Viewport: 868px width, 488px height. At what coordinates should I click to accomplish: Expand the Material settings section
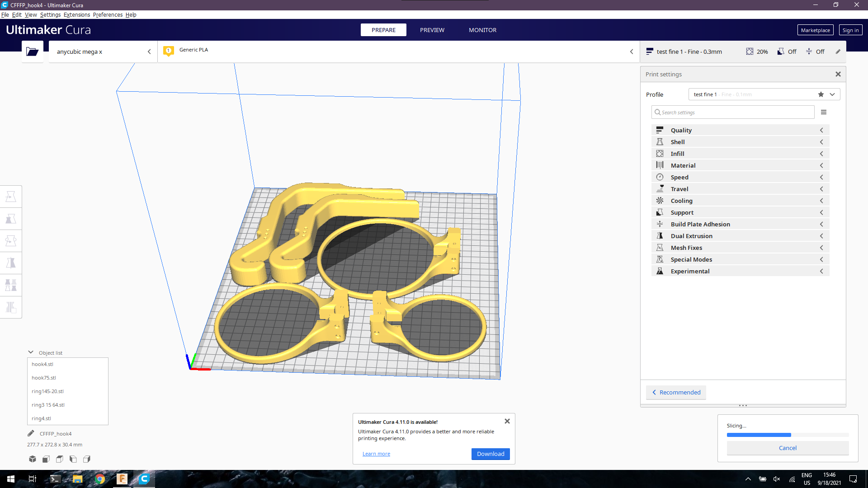tap(740, 165)
